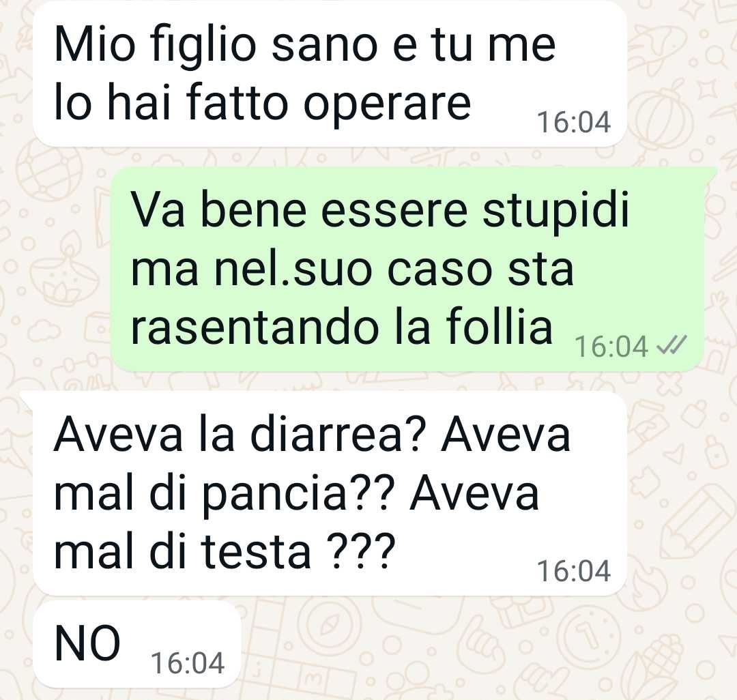
Task: Tap the 16:04 timestamp on the NO message
Action: [188, 663]
